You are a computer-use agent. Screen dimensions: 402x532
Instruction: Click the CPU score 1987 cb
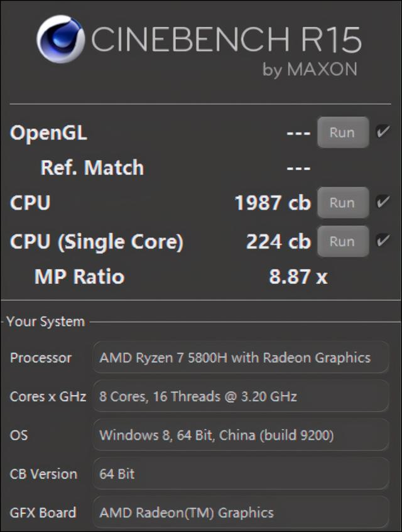[273, 203]
